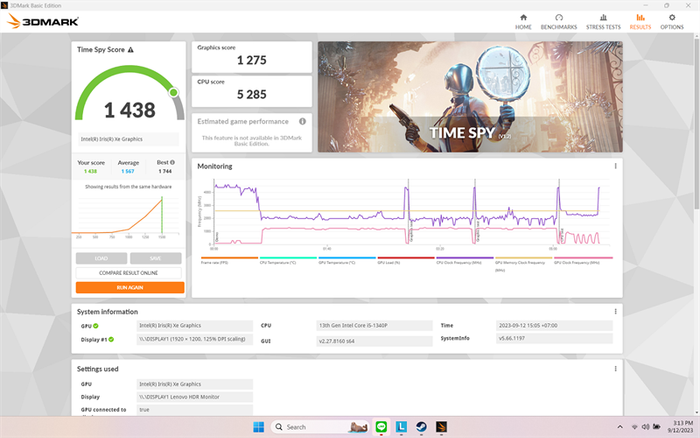Click the GUI version v2.27.8160 s64

(374, 341)
